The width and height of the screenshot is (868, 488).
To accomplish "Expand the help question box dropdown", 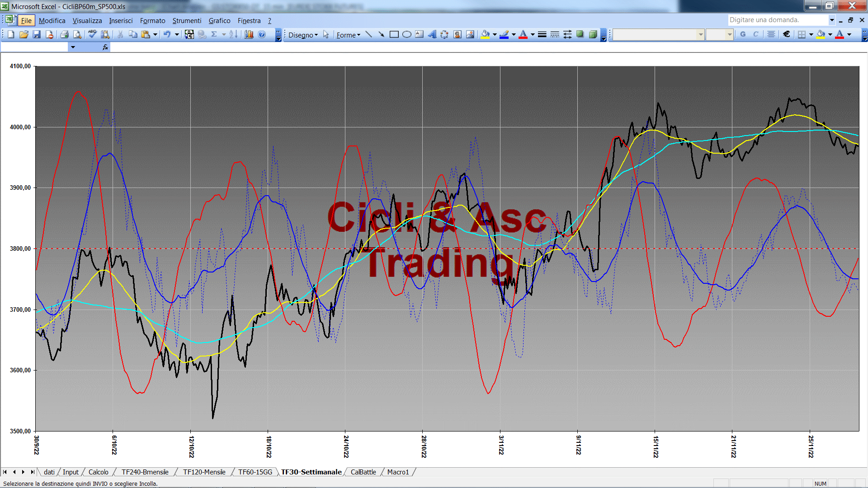I will [832, 20].
